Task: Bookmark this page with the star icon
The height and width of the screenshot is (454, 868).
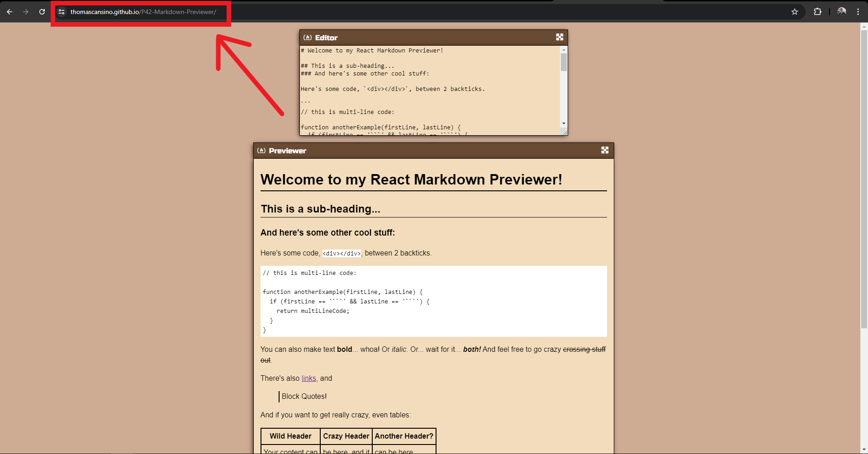Action: (795, 12)
